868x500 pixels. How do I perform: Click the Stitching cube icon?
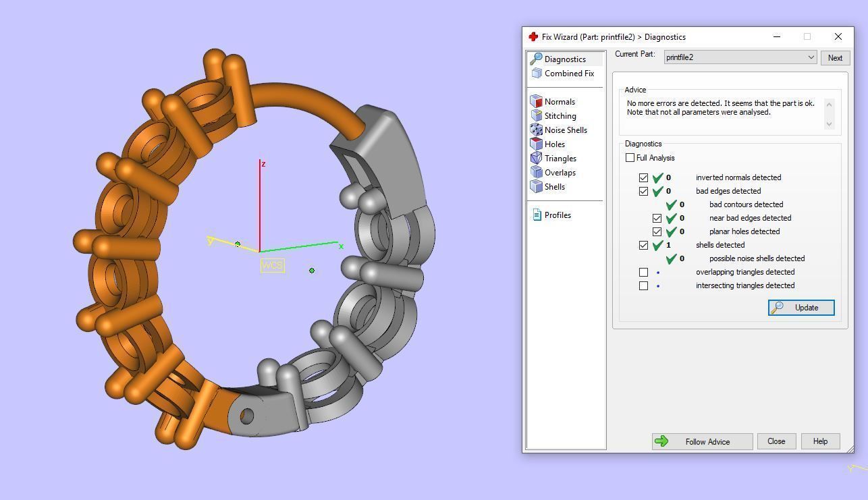537,115
